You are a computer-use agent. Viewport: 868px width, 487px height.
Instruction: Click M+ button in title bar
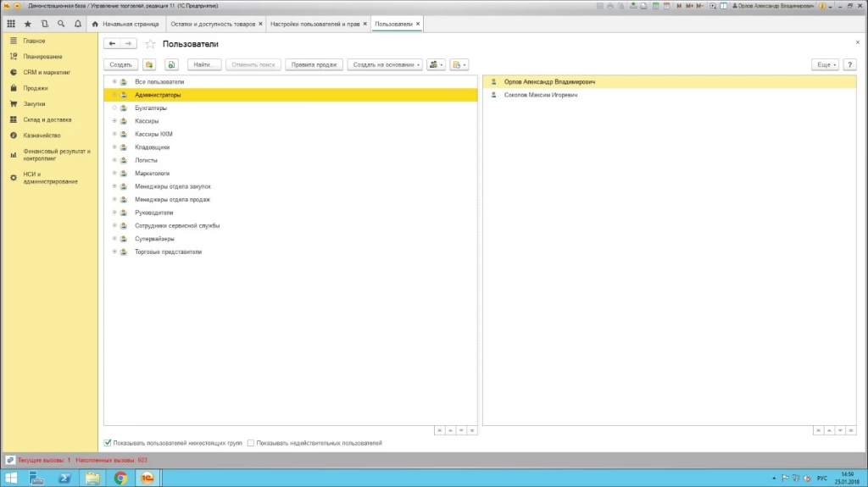click(x=689, y=6)
